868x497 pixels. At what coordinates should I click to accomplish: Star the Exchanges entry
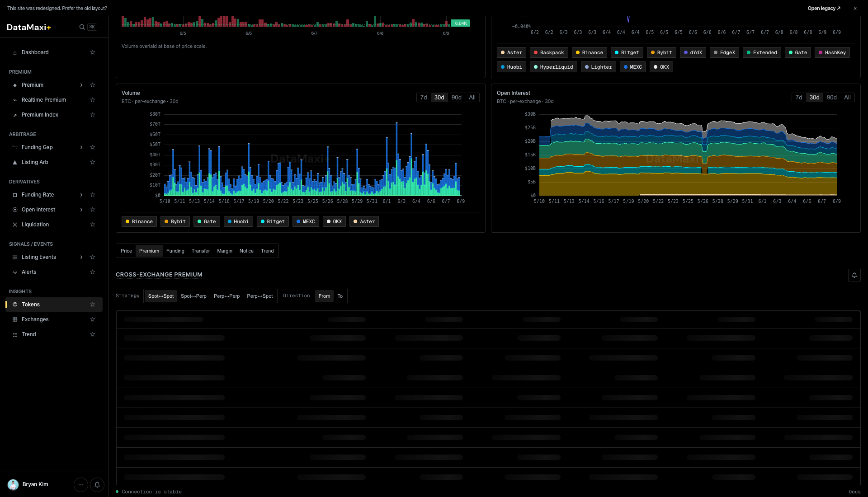pos(93,319)
